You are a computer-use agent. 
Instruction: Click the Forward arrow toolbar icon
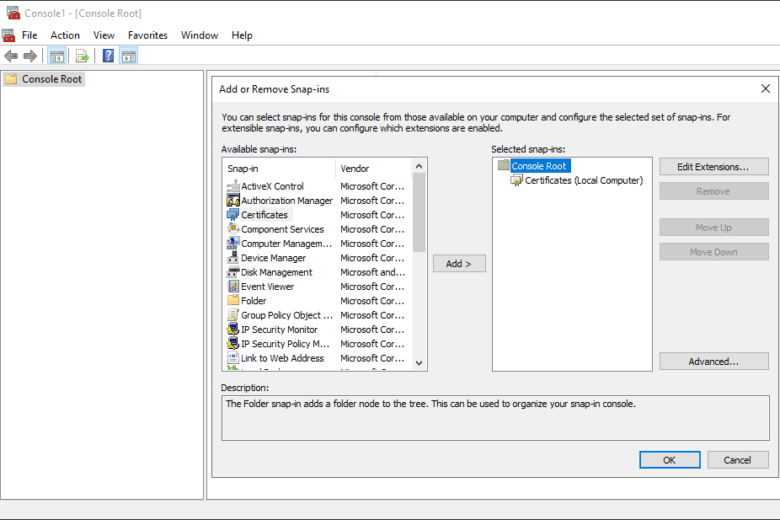tap(30, 56)
